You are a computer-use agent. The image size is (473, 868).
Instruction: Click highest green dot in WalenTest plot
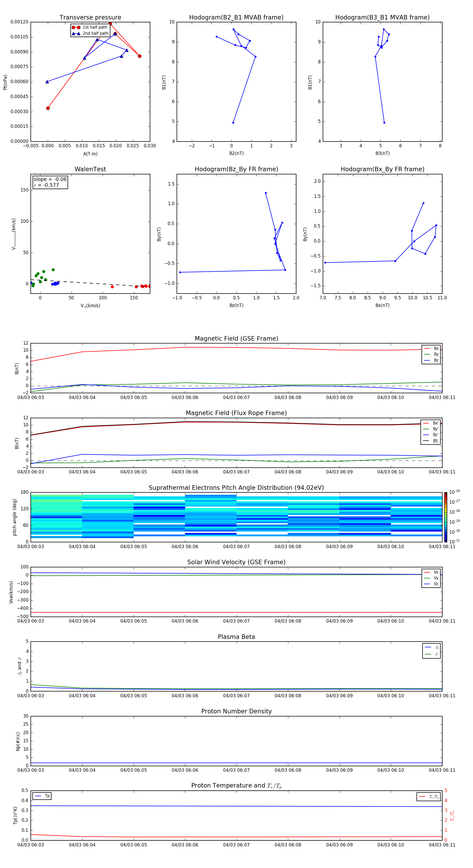pyautogui.click(x=53, y=270)
